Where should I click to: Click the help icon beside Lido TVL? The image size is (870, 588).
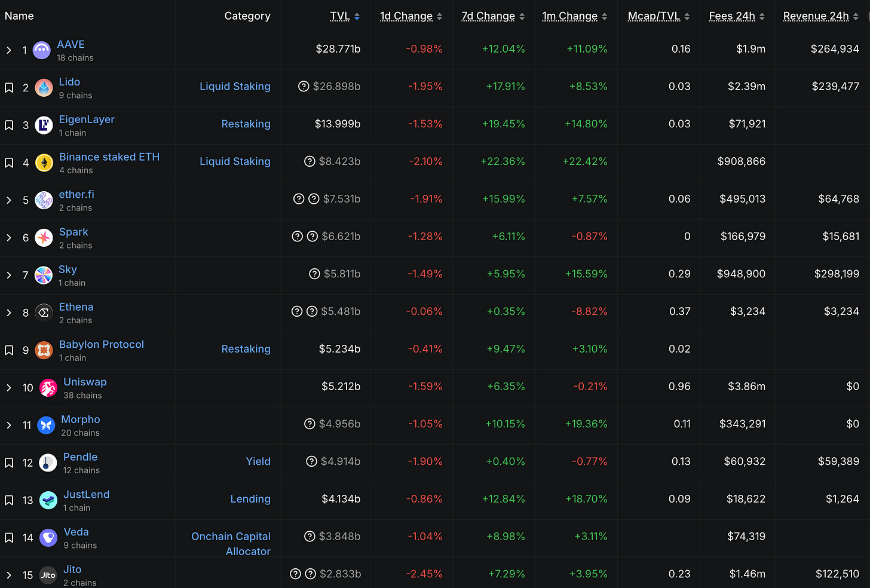coord(304,87)
